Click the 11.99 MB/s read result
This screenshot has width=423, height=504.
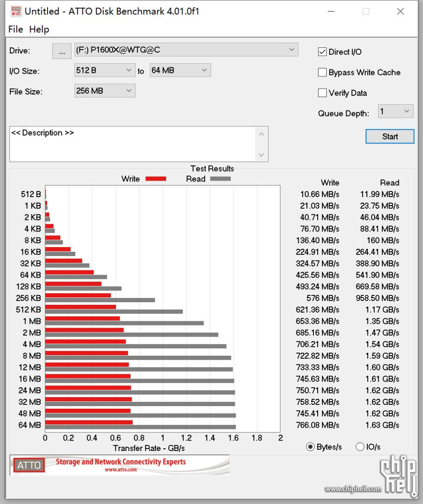click(379, 194)
